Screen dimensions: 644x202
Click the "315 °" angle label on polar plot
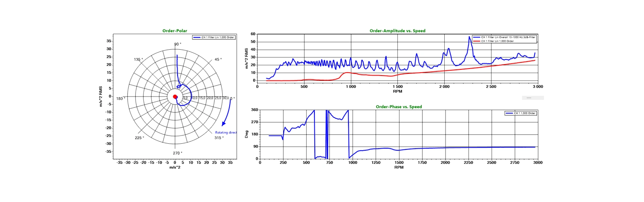(219, 138)
